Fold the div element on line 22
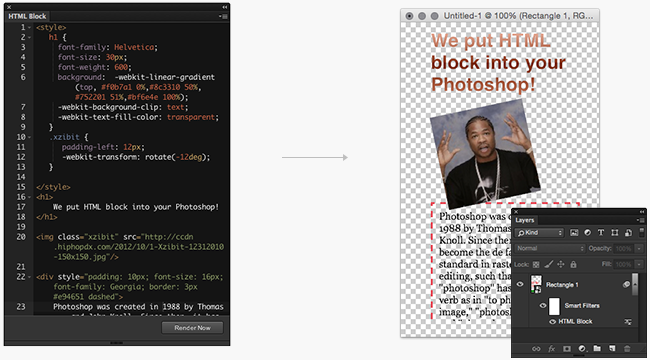Image resolution: width=650 pixels, height=360 pixels. (x=30, y=277)
